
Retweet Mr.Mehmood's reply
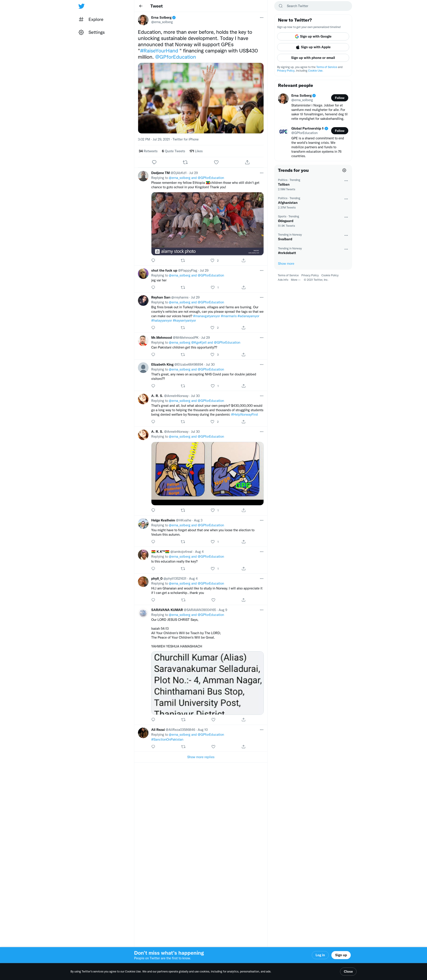click(183, 355)
